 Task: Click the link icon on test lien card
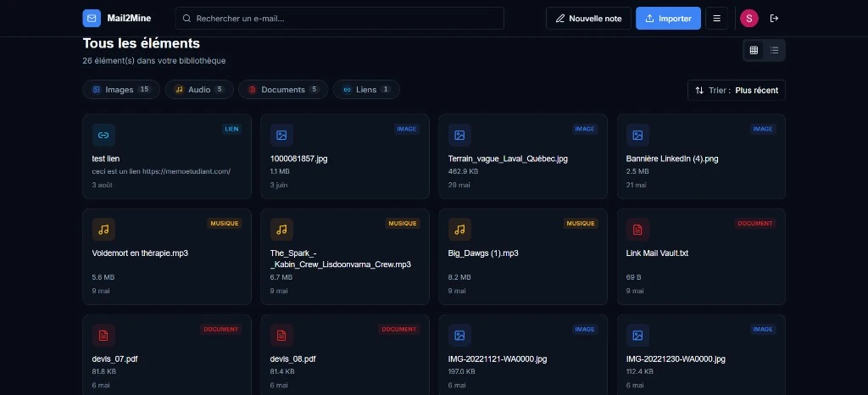103,135
